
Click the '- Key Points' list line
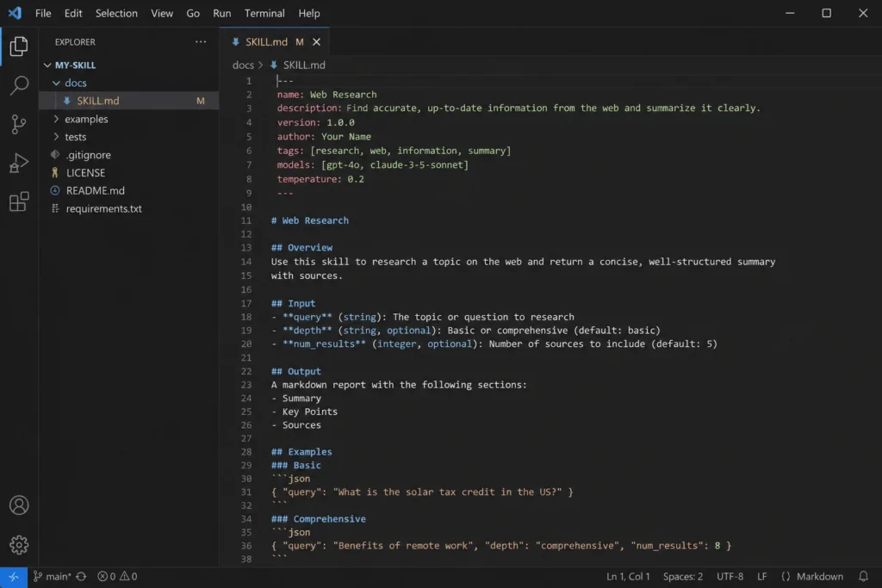click(x=304, y=412)
